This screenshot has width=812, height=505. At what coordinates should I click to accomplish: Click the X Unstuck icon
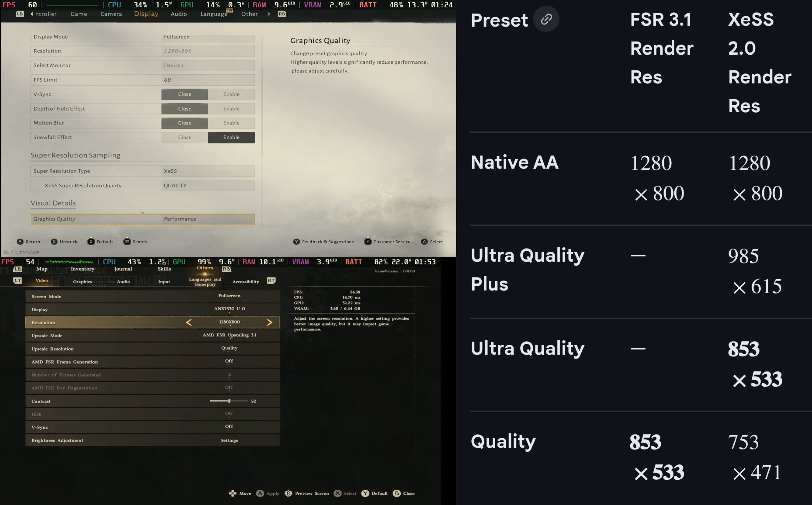coord(54,241)
